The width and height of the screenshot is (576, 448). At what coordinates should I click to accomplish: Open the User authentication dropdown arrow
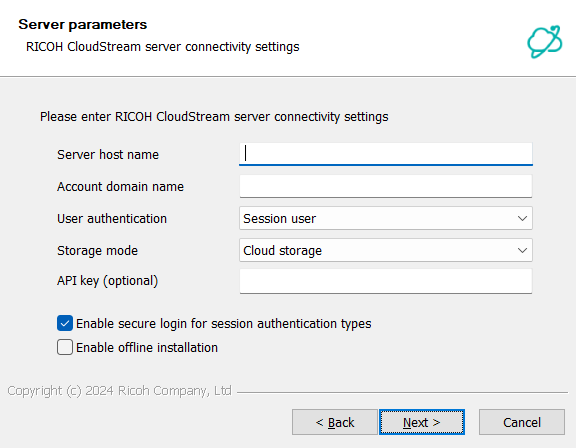point(522,218)
